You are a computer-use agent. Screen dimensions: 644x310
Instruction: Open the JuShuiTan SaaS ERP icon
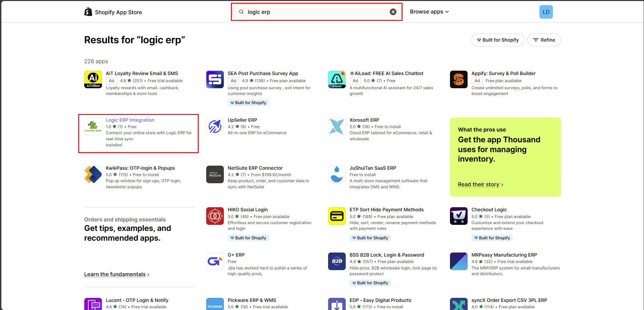[337, 174]
